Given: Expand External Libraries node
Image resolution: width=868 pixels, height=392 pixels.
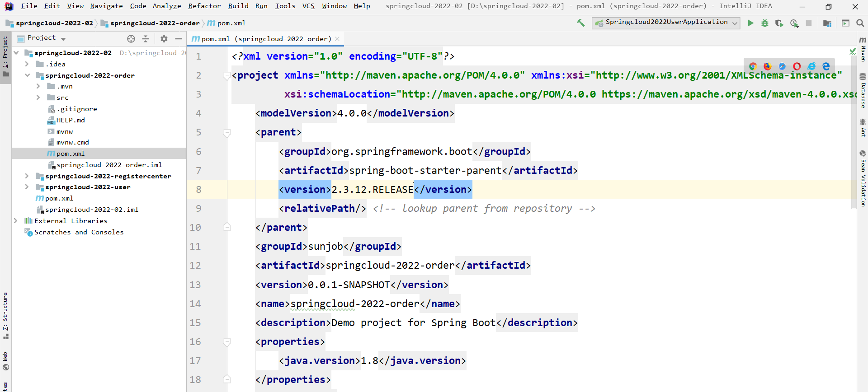Looking at the screenshot, I should [16, 221].
